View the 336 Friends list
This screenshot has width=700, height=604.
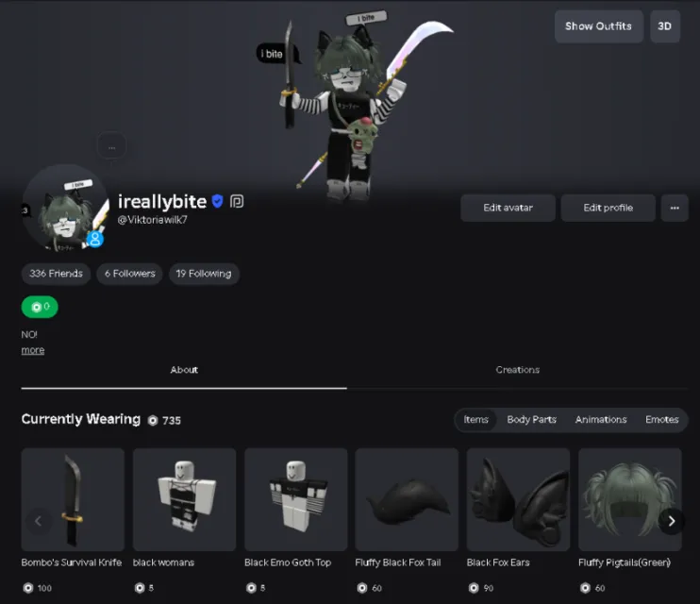56,274
